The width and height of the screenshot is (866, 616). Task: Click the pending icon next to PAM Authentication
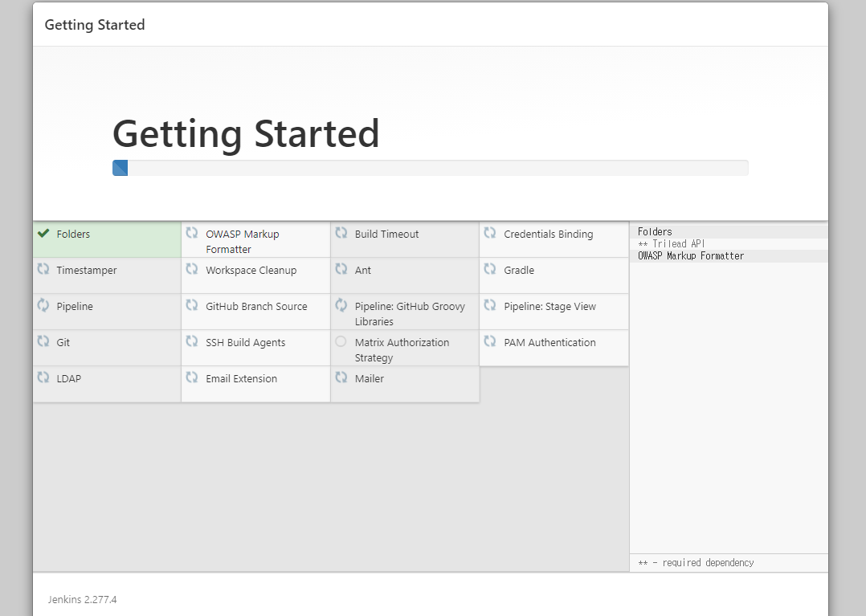tap(490, 341)
